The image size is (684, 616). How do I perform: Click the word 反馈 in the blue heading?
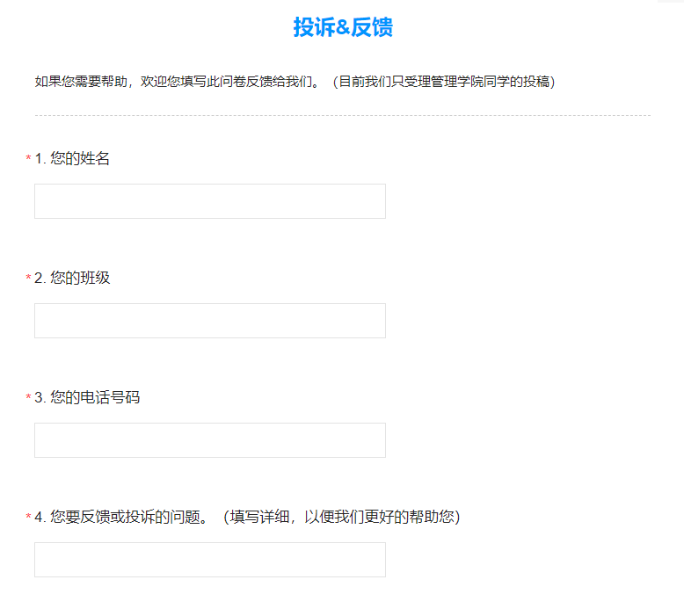click(372, 27)
